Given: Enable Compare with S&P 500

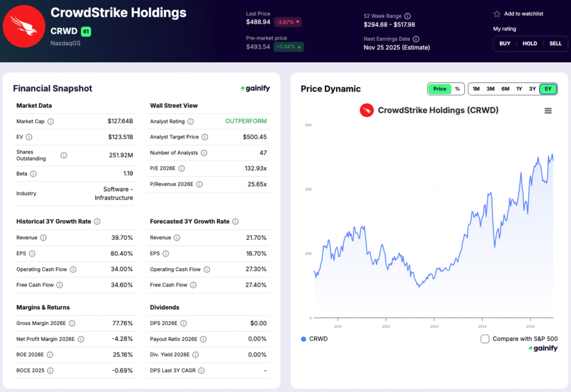Looking at the screenshot, I should tap(485, 338).
